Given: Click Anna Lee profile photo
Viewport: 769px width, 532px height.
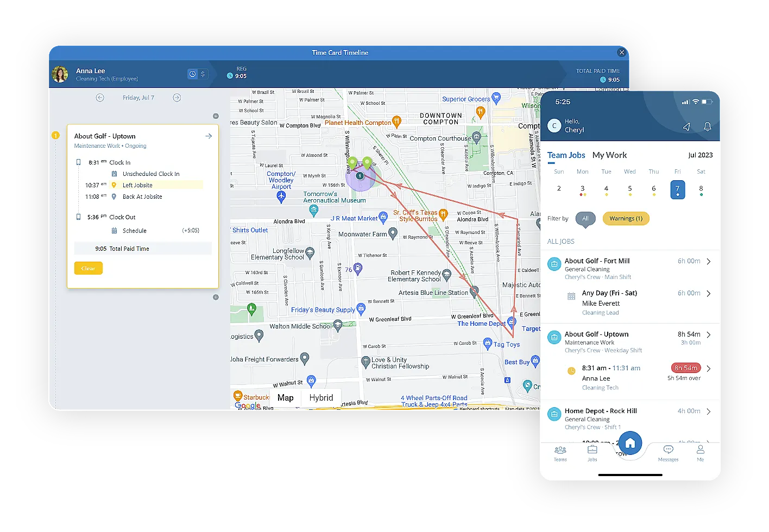Looking at the screenshot, I should click(60, 74).
